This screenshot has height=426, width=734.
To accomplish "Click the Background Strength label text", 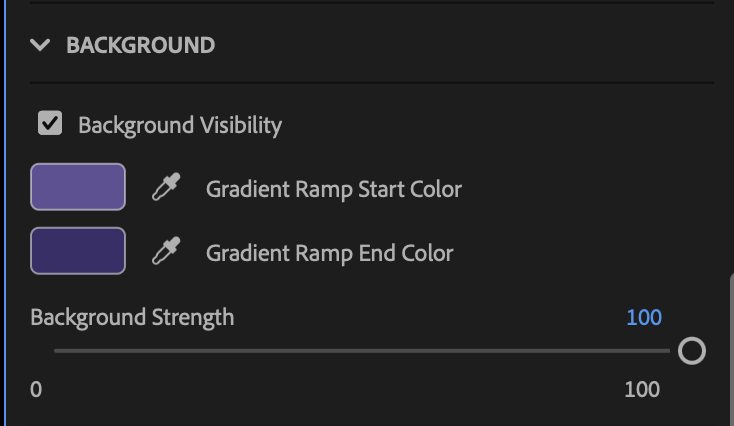I will point(132,317).
